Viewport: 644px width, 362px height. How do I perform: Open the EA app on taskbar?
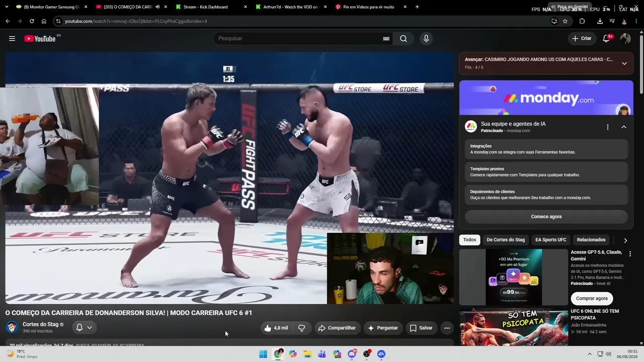coord(381,354)
